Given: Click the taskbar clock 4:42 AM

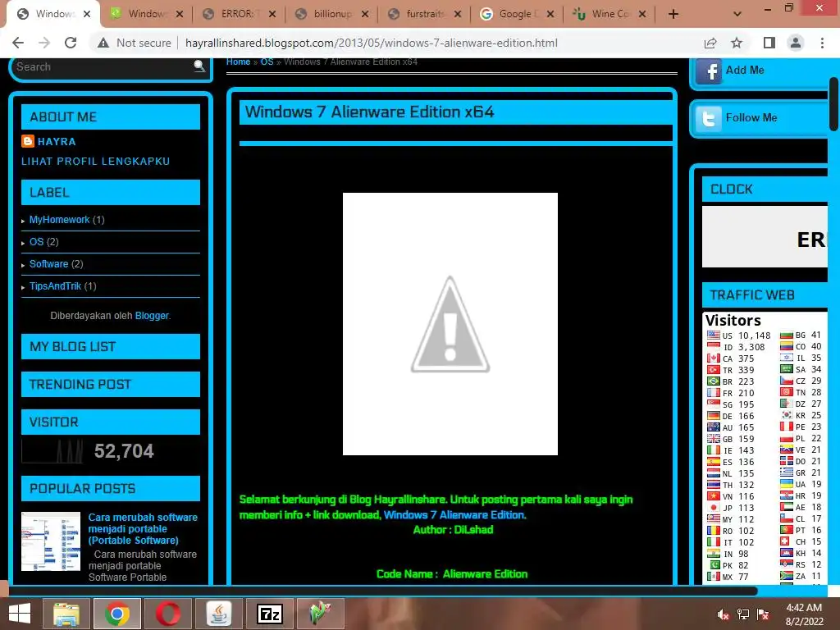Looking at the screenshot, I should click(x=804, y=608).
